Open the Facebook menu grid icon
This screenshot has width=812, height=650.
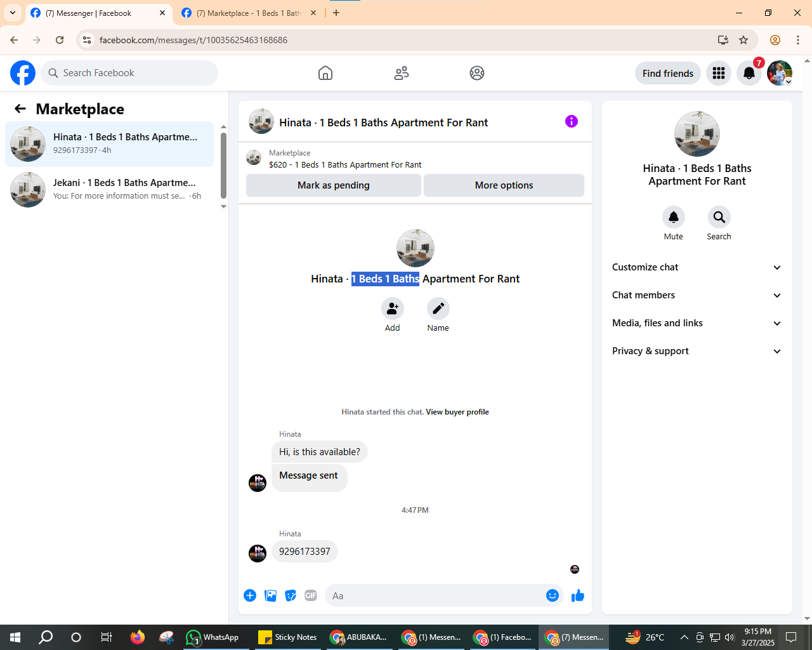719,73
